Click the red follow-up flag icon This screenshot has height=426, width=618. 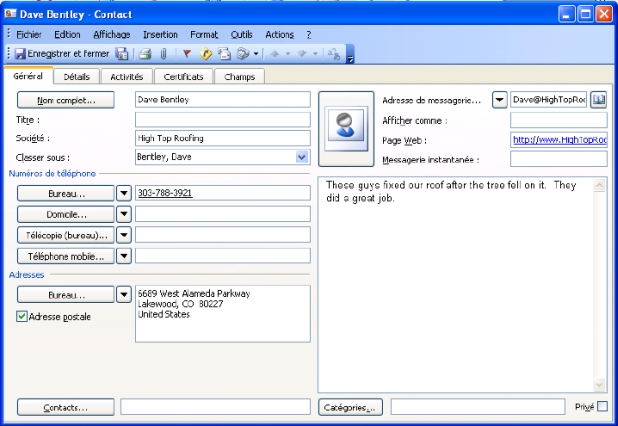[186, 53]
